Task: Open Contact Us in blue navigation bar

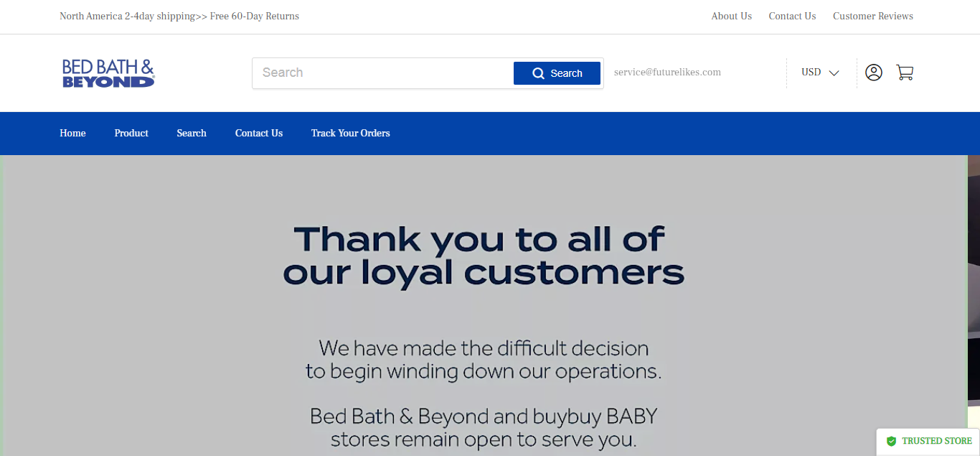Action: coord(259,133)
